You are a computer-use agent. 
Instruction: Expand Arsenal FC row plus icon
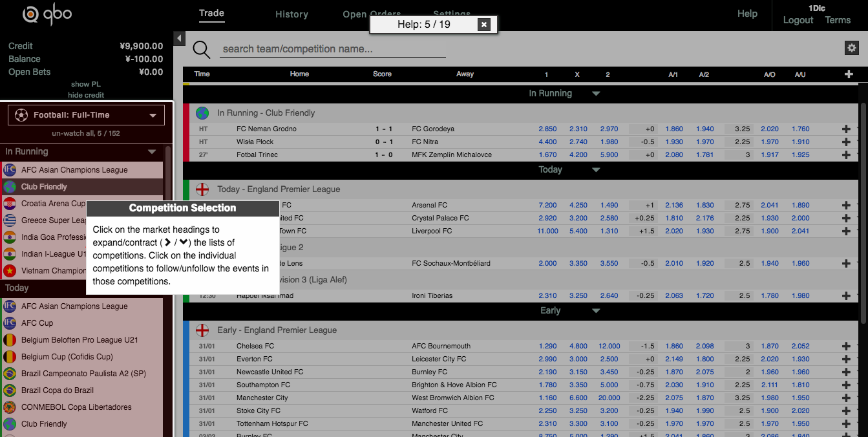(x=847, y=206)
